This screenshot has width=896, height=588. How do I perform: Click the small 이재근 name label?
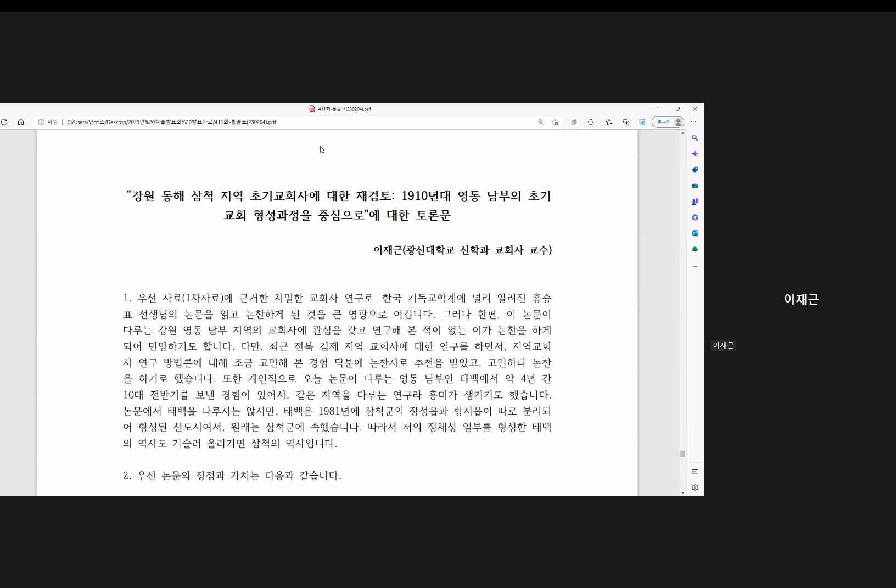[x=723, y=345]
